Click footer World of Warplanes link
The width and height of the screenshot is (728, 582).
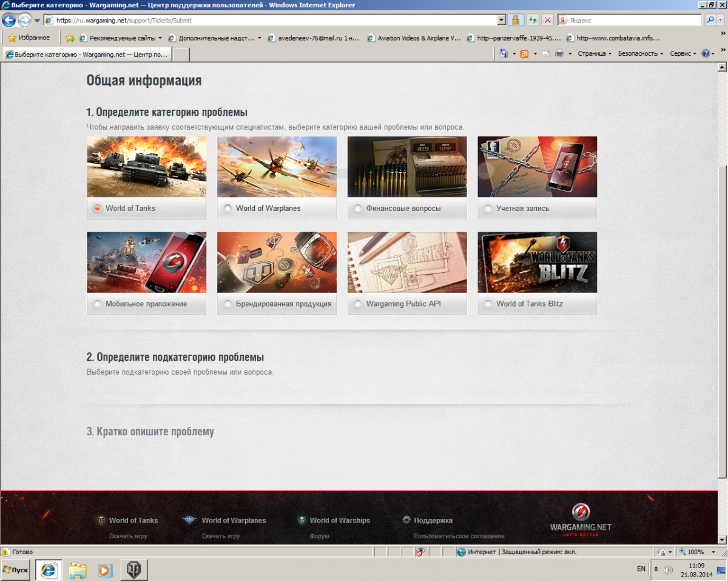(x=234, y=520)
